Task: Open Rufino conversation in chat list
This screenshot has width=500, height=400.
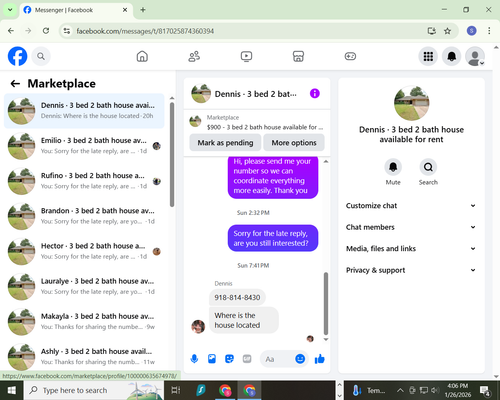Action: (x=84, y=181)
